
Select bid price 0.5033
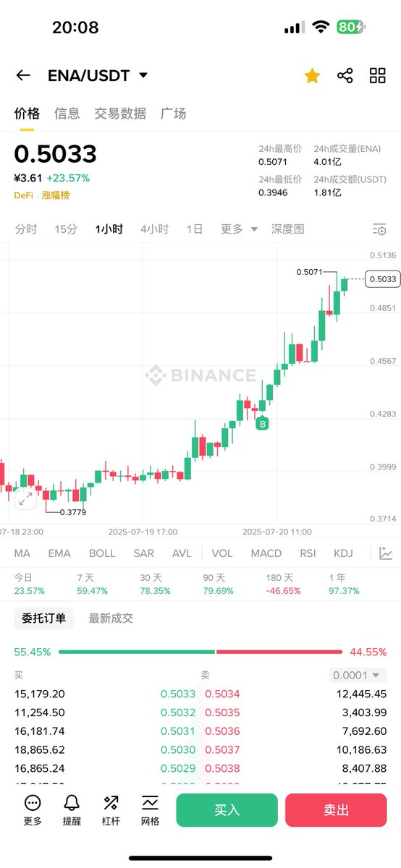pyautogui.click(x=178, y=694)
